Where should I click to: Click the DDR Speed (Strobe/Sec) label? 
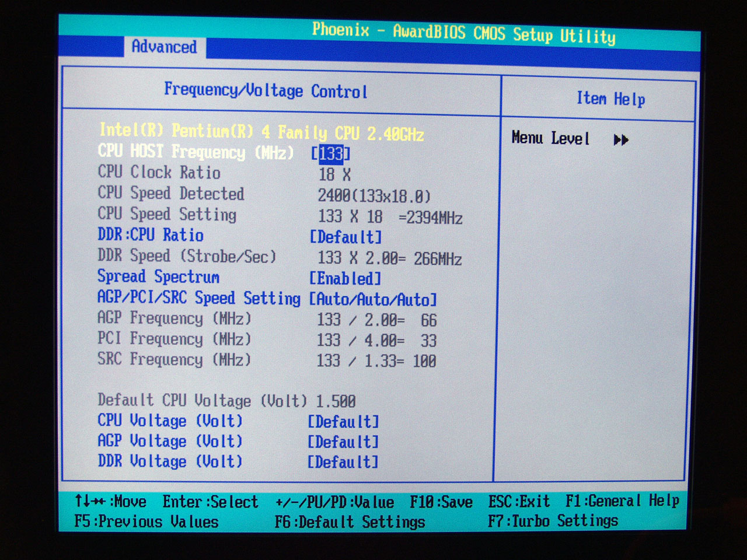(186, 256)
